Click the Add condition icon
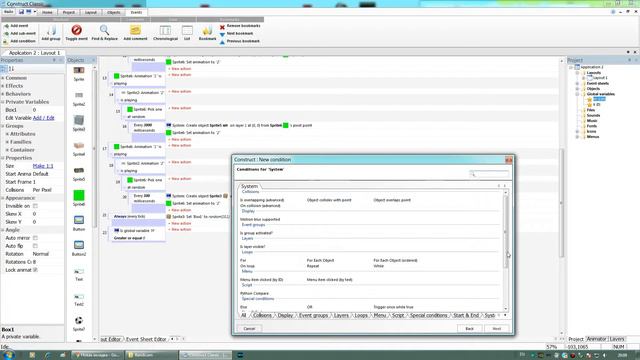640x360 pixels. (x=6, y=41)
